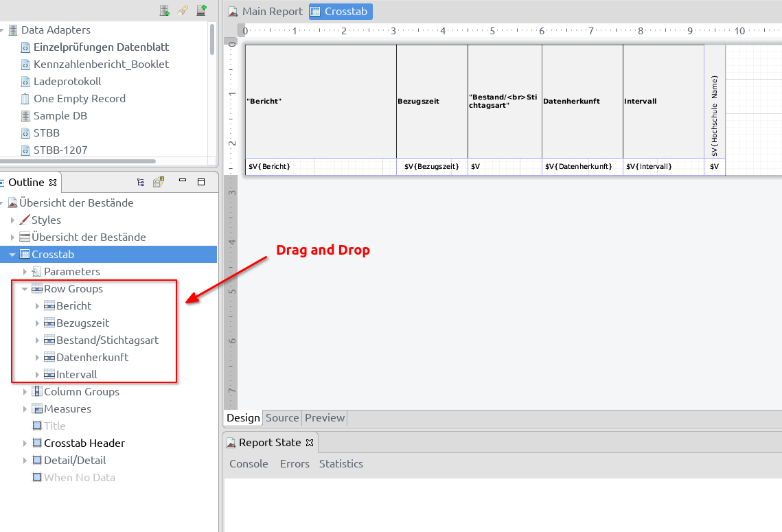
Task: Open the Statistics tab in Report State
Action: [x=341, y=464]
